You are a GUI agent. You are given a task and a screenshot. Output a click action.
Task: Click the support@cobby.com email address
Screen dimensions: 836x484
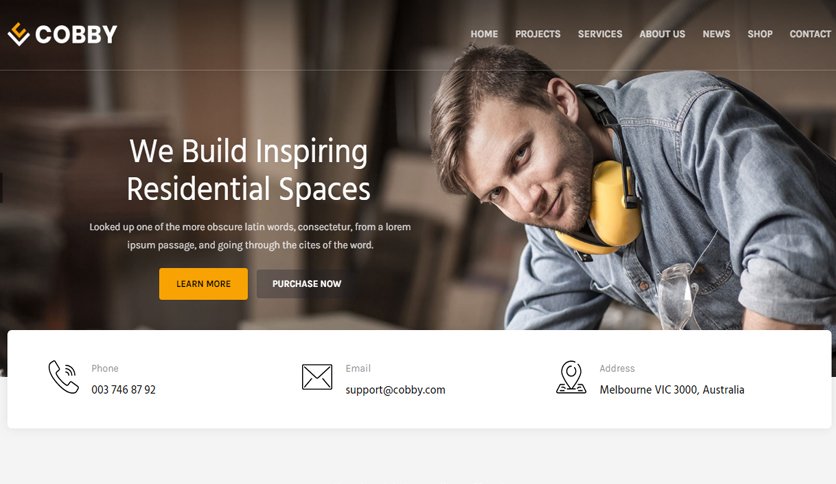(395, 390)
